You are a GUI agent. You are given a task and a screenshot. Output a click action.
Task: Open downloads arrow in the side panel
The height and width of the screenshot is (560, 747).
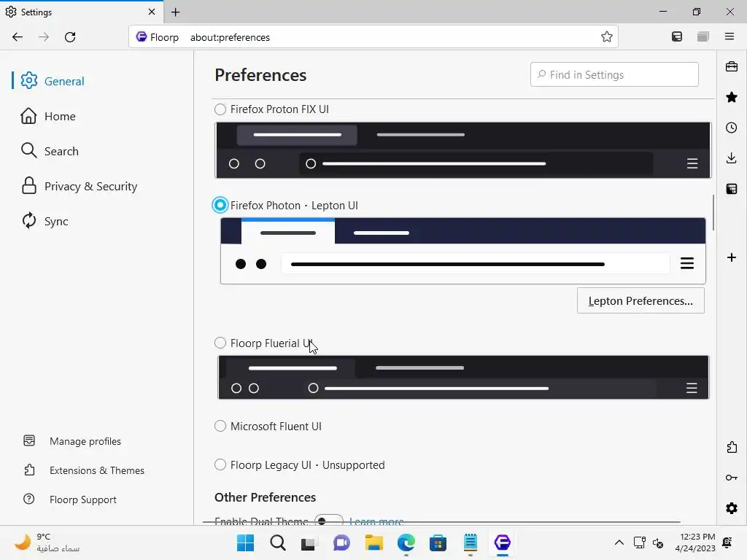coord(732,158)
